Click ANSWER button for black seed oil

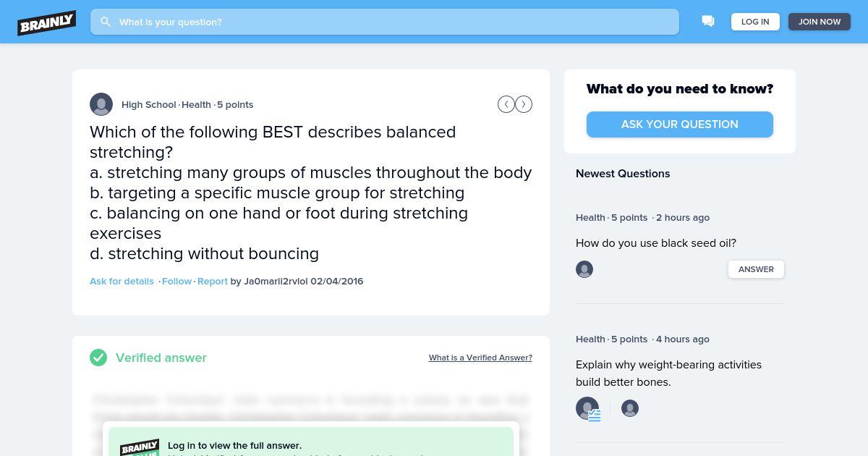point(756,269)
